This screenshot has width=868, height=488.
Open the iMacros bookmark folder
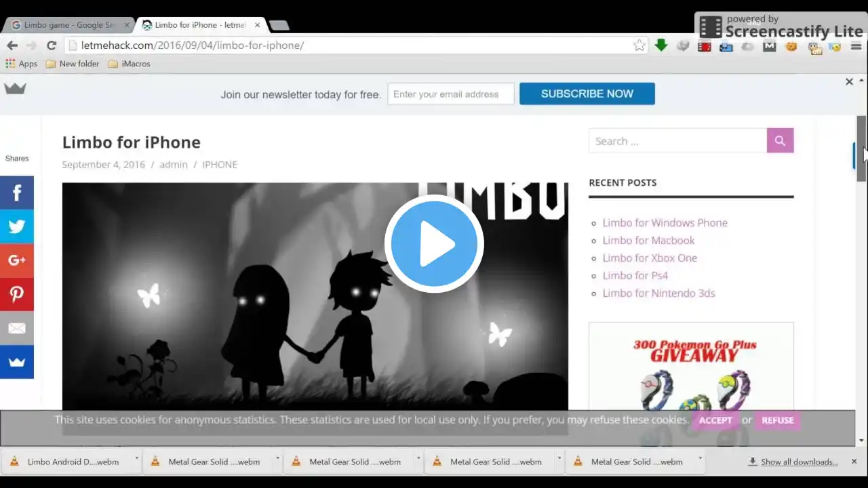tap(129, 64)
